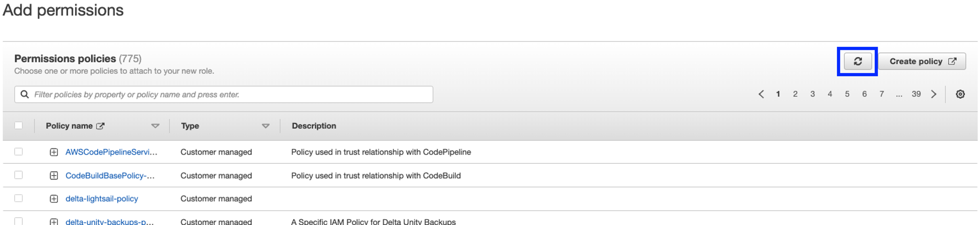The height and width of the screenshot is (225, 980).
Task: Open delta-lightsail-policy link
Action: click(102, 199)
